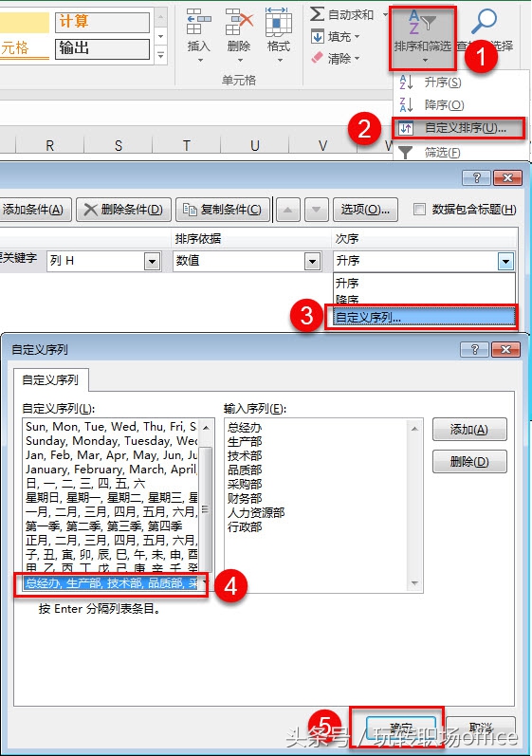Open the 列 H column dropdown
The width and height of the screenshot is (532, 756).
pyautogui.click(x=152, y=261)
